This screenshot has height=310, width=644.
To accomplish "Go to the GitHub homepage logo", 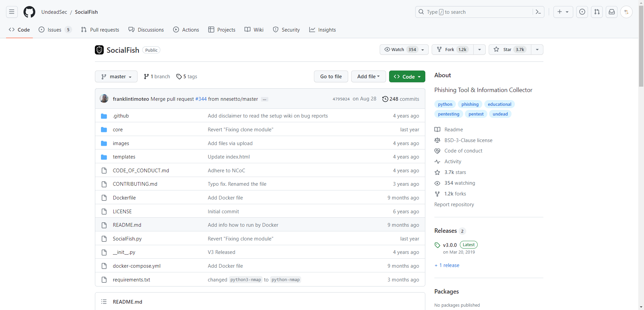I will (x=29, y=12).
